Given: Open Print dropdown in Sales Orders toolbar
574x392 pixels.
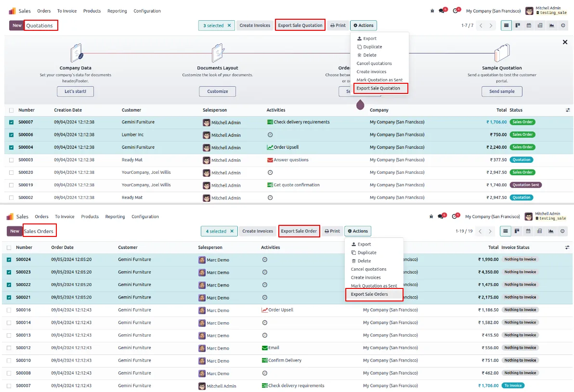Looking at the screenshot, I should click(332, 231).
